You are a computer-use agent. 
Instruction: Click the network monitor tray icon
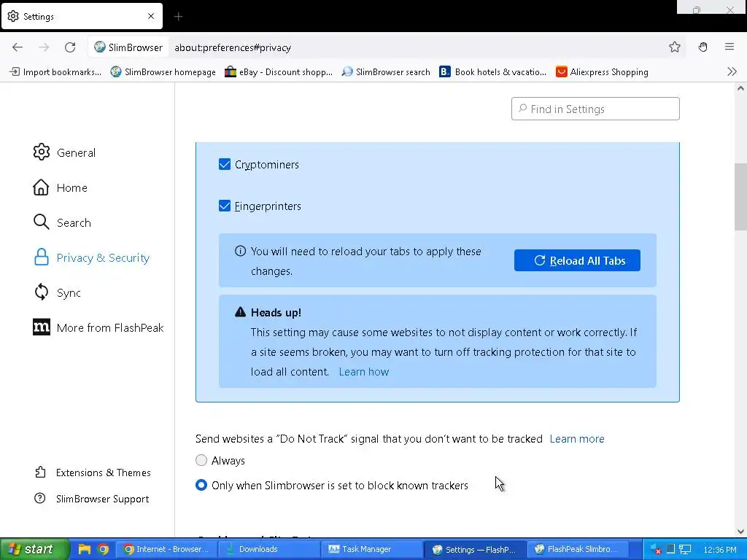click(685, 550)
